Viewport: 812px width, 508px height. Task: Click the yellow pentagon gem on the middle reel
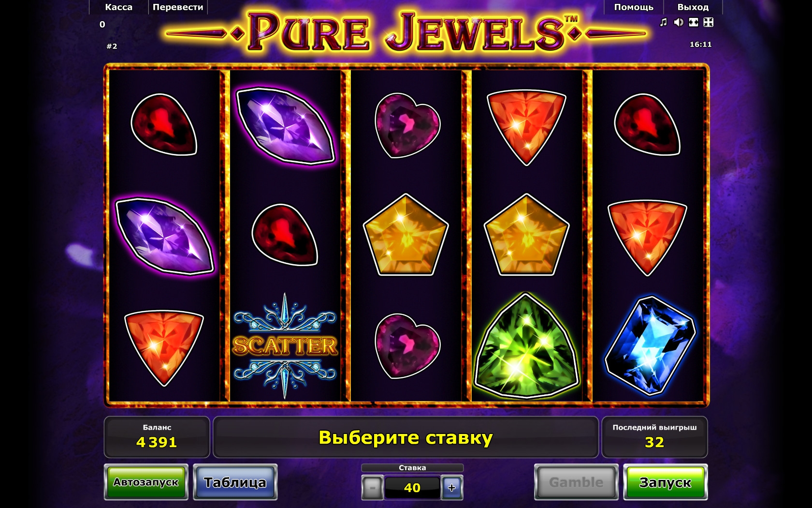coord(406,235)
